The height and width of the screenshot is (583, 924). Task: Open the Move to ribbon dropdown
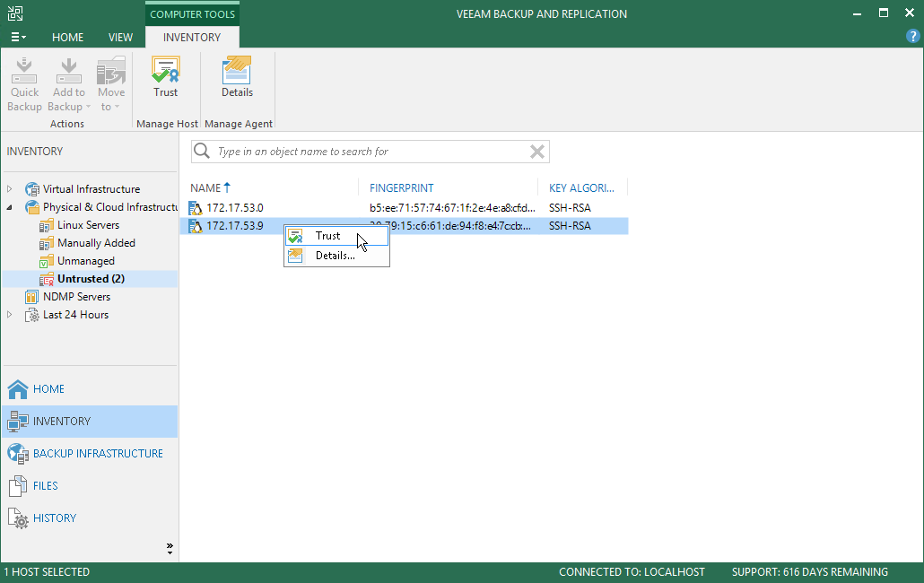[x=110, y=84]
